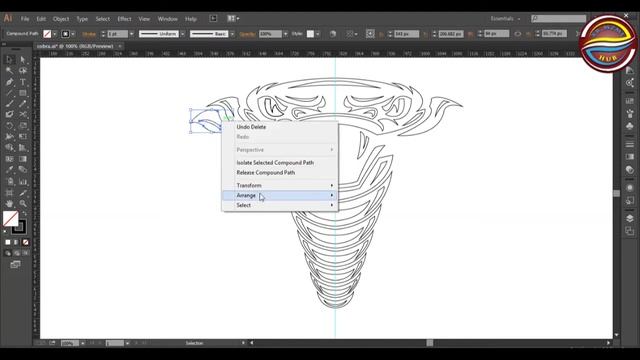Select the Rotate tool
The width and height of the screenshot is (640, 360).
[x=9, y=126]
